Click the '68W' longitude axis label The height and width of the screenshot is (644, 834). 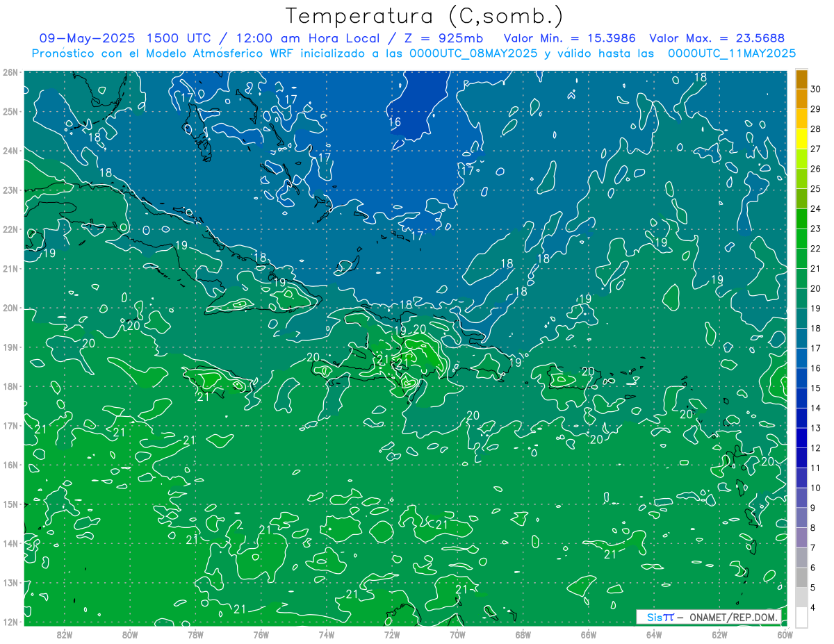[x=523, y=634]
